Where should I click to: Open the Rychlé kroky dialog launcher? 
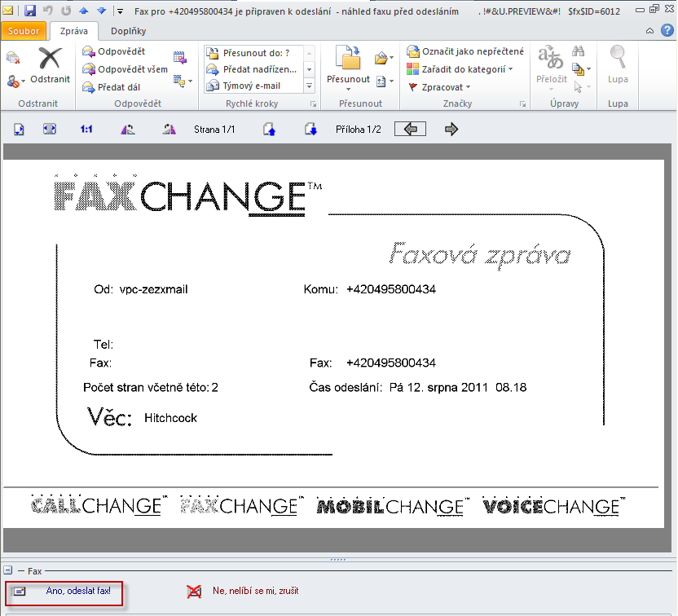coord(314,104)
